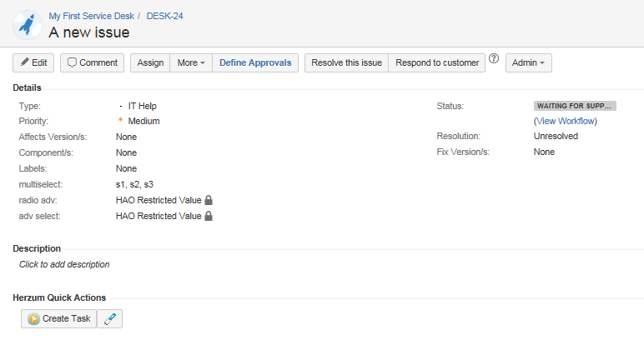Run the Create Task quick action
644x345 pixels.
tap(58, 318)
